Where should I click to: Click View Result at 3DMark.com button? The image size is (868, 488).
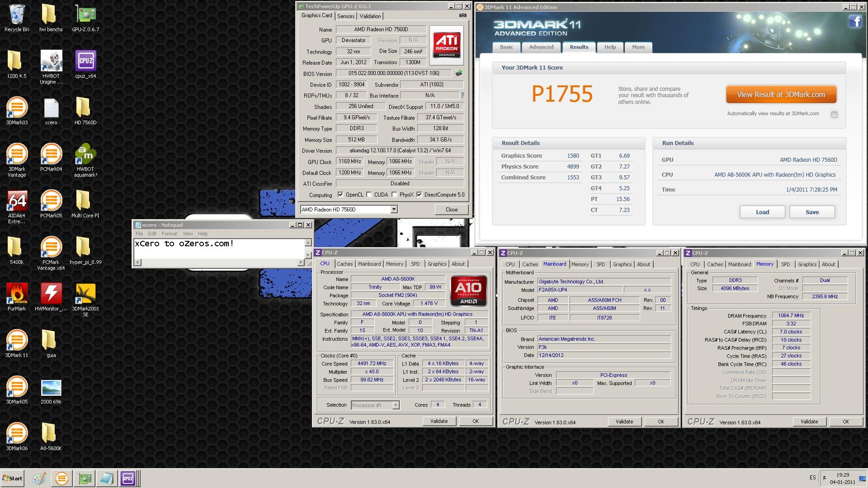(x=781, y=94)
